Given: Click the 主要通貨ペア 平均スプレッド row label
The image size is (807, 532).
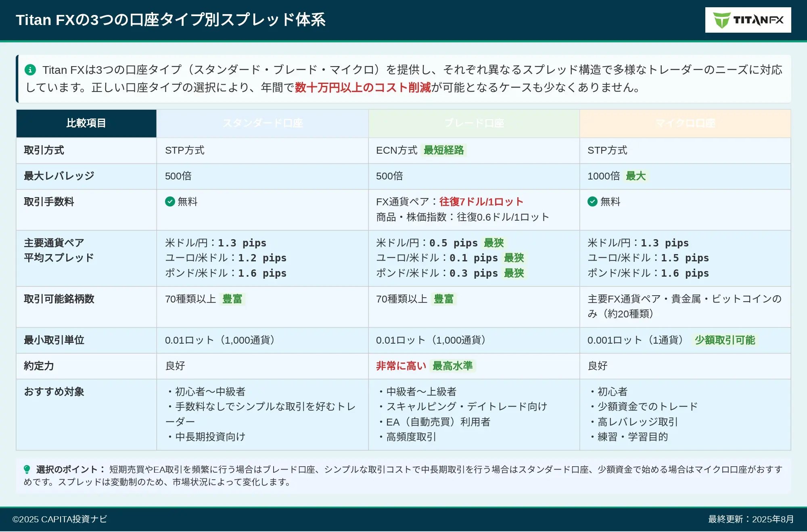Looking at the screenshot, I should point(59,250).
